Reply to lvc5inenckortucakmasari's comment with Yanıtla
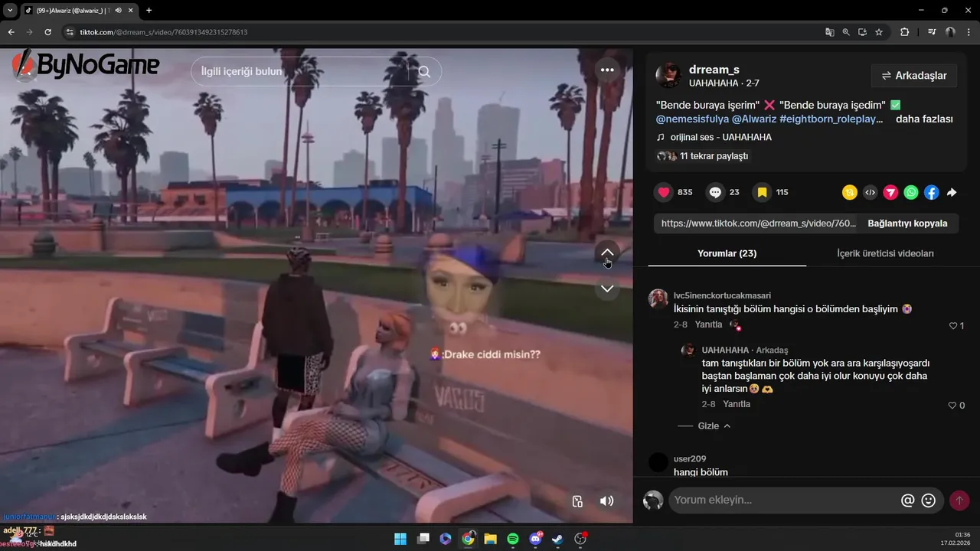 coord(708,324)
